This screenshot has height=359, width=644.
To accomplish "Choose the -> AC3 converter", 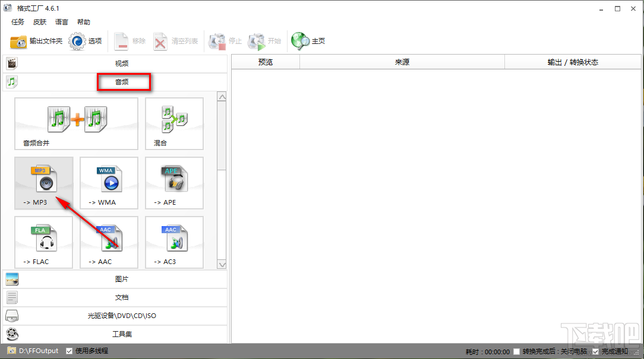I will click(x=174, y=243).
